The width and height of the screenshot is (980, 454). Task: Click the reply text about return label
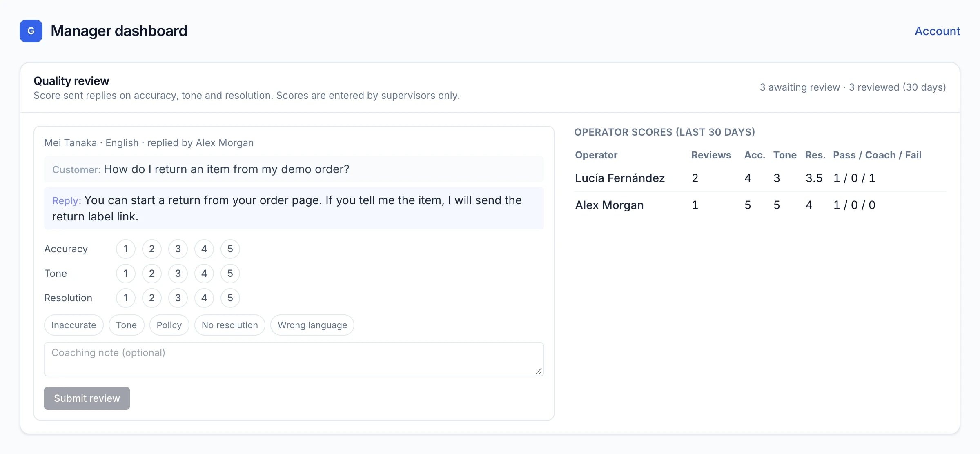pos(294,208)
